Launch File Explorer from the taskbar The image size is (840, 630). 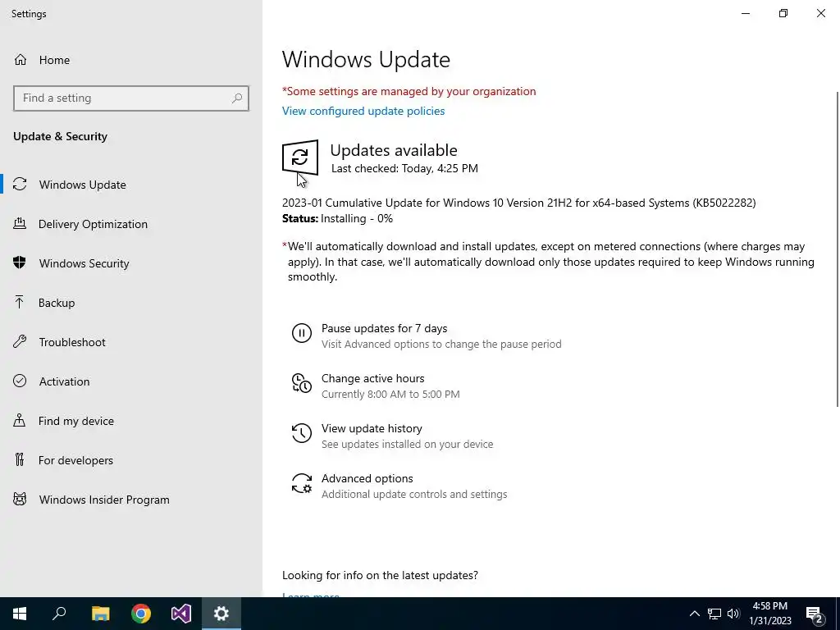[100, 614]
